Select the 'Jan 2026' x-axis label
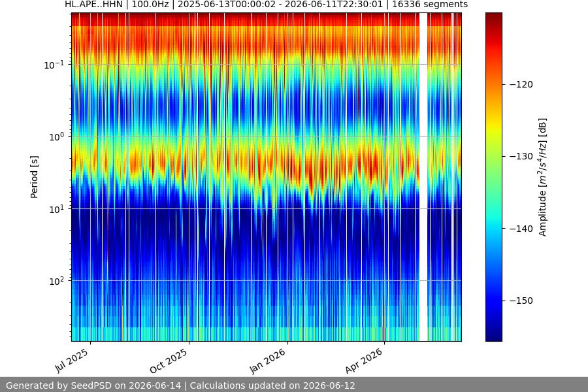The height and width of the screenshot is (392, 588). pos(268,361)
